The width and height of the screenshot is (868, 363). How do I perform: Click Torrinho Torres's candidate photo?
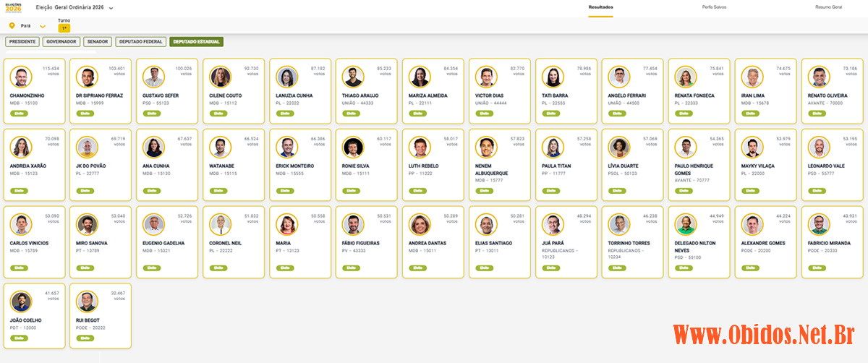click(x=619, y=224)
